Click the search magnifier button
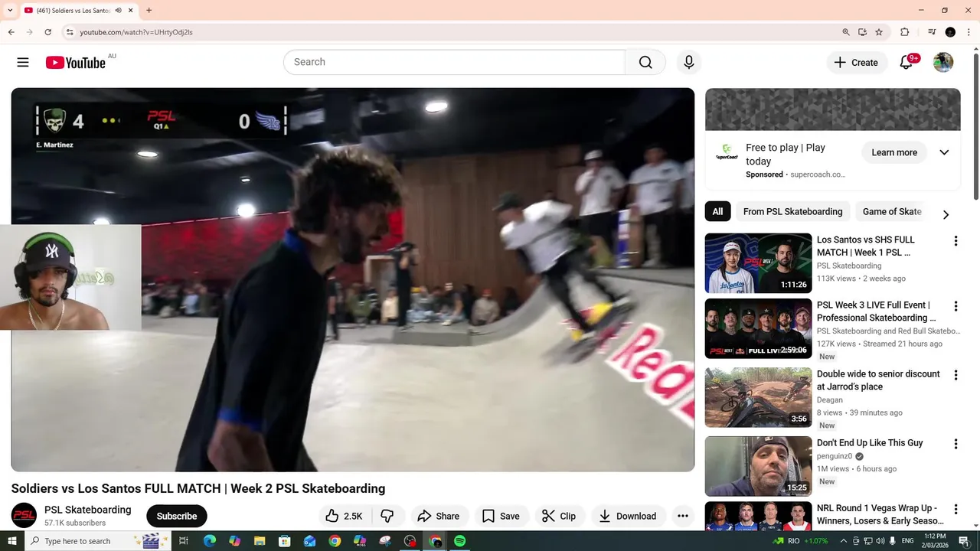Image resolution: width=980 pixels, height=551 pixels. click(645, 62)
